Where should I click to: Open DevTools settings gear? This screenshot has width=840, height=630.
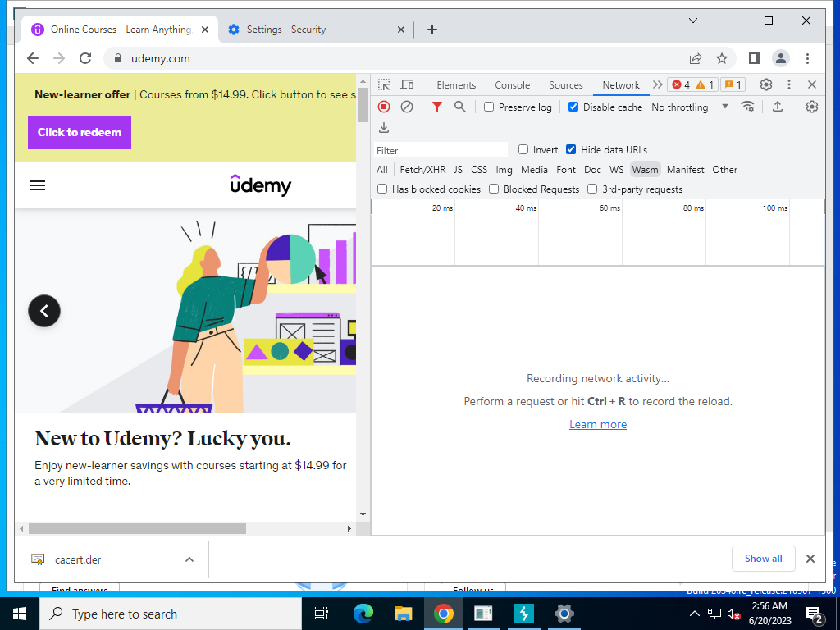tap(766, 84)
